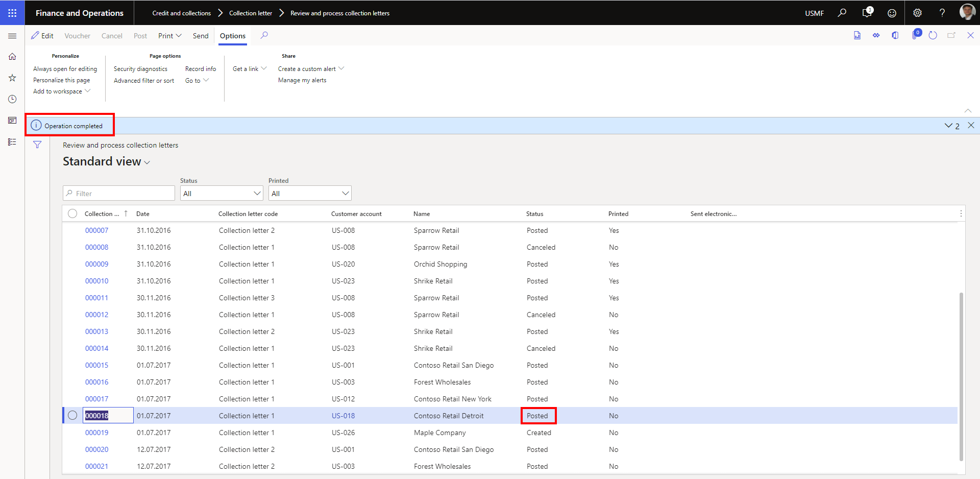Viewport: 980px width, 479px height.
Task: Open the user profile picture
Action: tap(967, 12)
